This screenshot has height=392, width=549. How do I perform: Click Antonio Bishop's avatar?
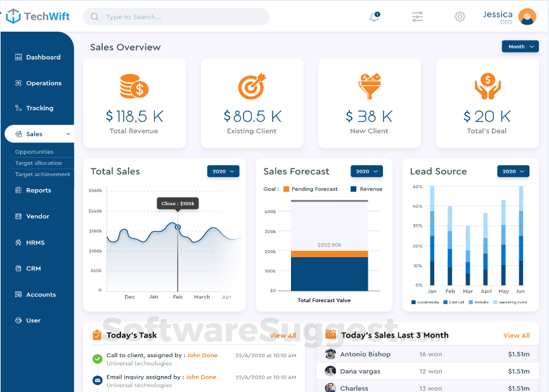coord(330,354)
